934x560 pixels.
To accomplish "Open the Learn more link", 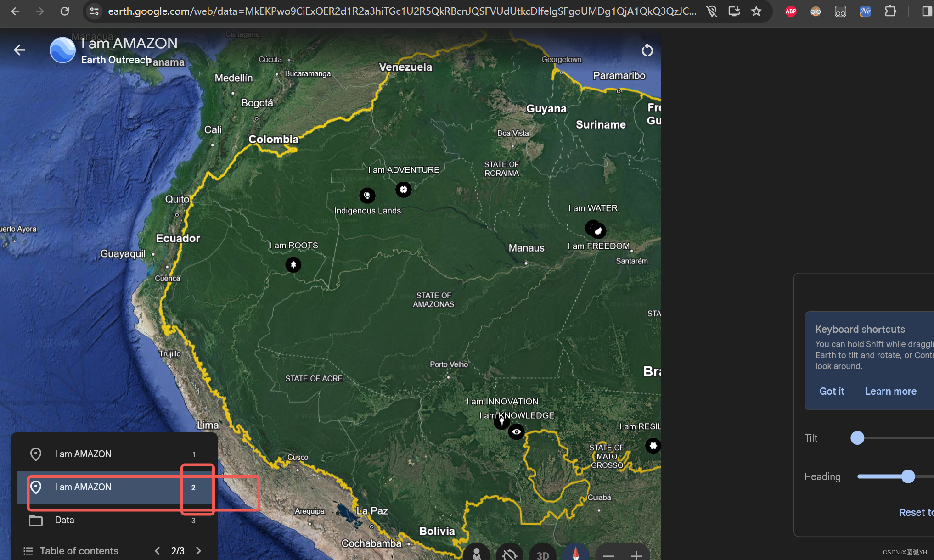I will (890, 391).
